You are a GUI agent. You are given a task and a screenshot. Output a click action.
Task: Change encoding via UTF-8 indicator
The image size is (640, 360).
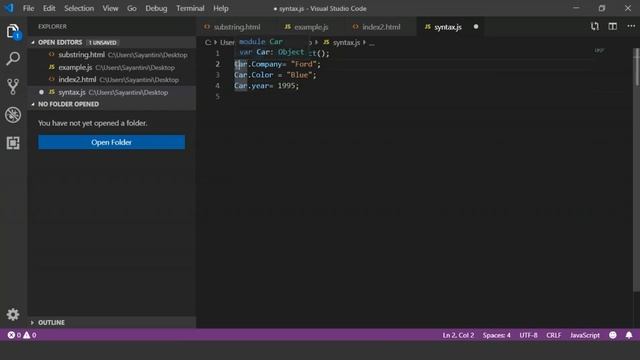528,335
